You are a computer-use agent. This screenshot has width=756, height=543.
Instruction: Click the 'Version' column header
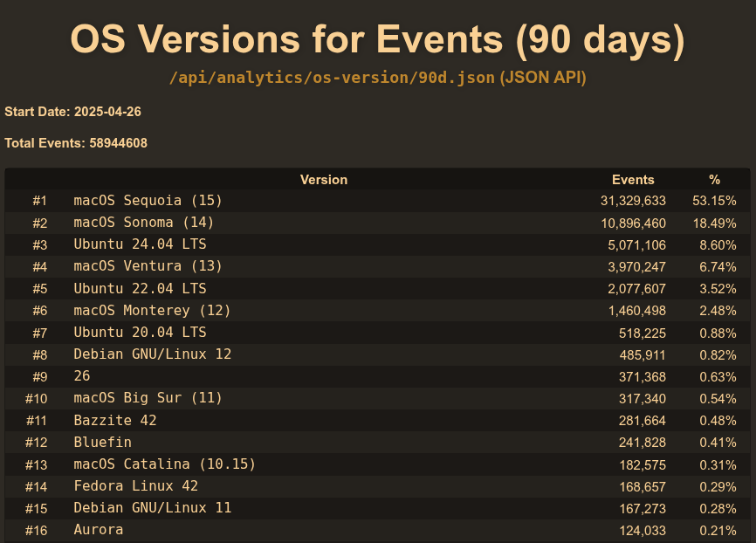[324, 180]
